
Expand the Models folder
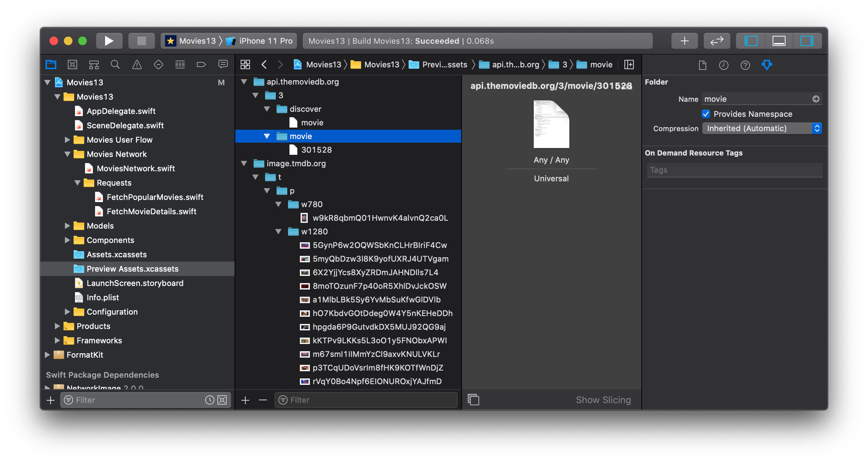coord(67,226)
